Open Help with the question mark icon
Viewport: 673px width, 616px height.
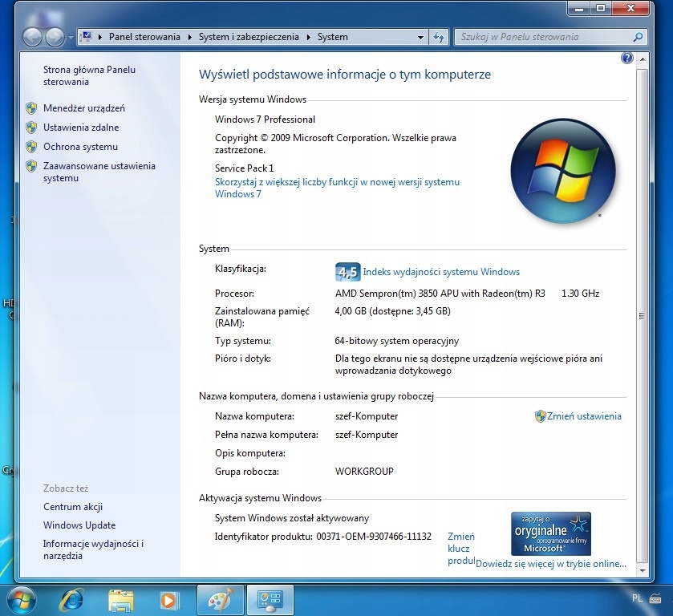(x=627, y=58)
